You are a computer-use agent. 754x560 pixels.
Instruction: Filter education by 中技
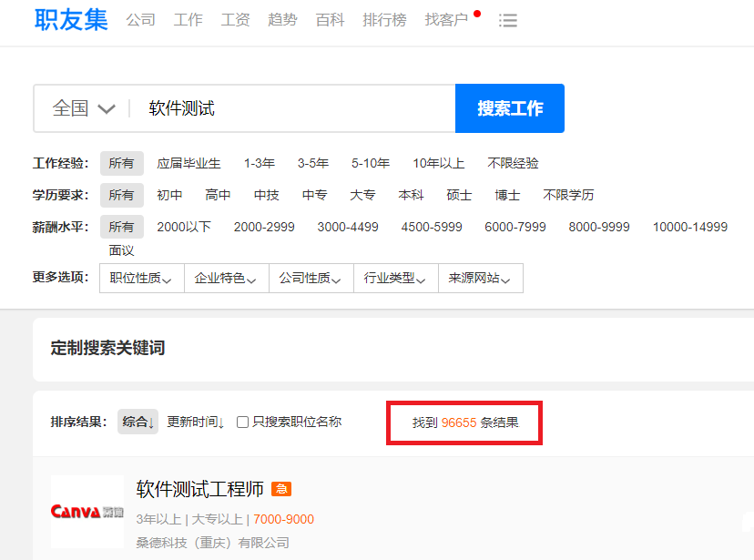coord(267,195)
